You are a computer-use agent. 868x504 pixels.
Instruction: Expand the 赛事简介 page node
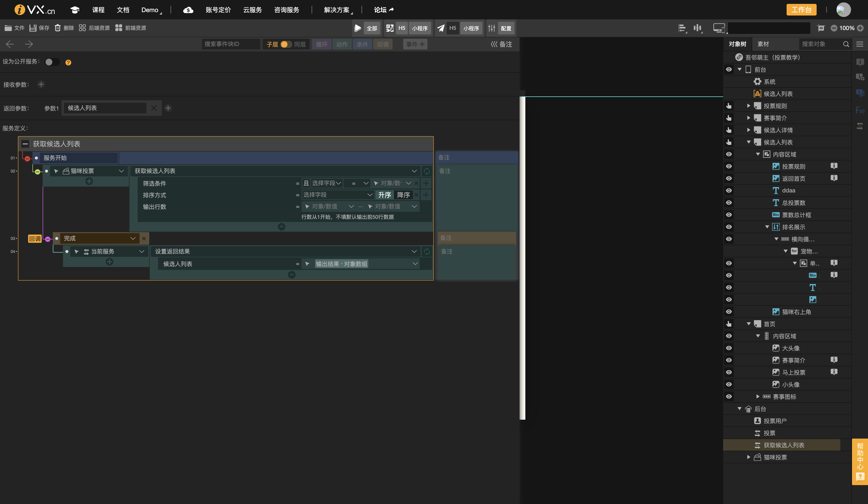[x=748, y=118]
